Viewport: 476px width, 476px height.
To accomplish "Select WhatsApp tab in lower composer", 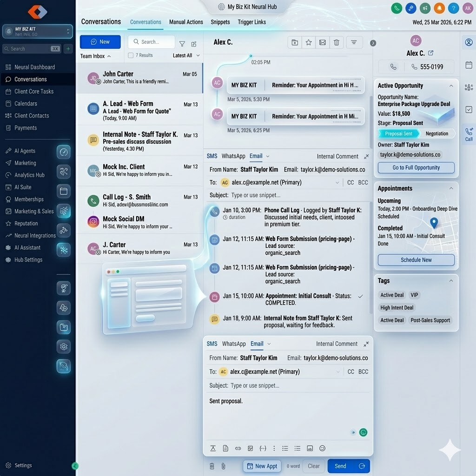I will 234,344.
